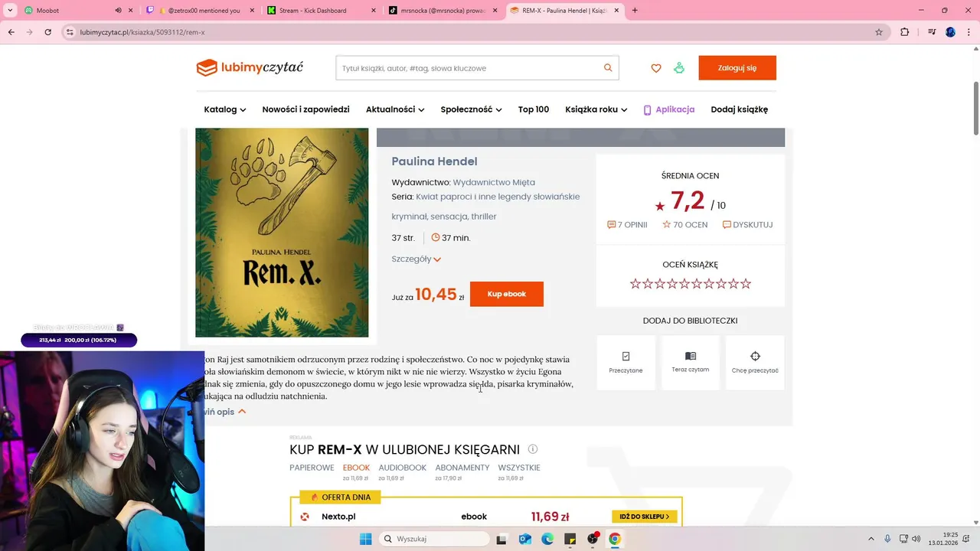Switch to the Stream - Kick Dashboard tab
Image resolution: width=980 pixels, height=551 pixels.
click(x=322, y=11)
